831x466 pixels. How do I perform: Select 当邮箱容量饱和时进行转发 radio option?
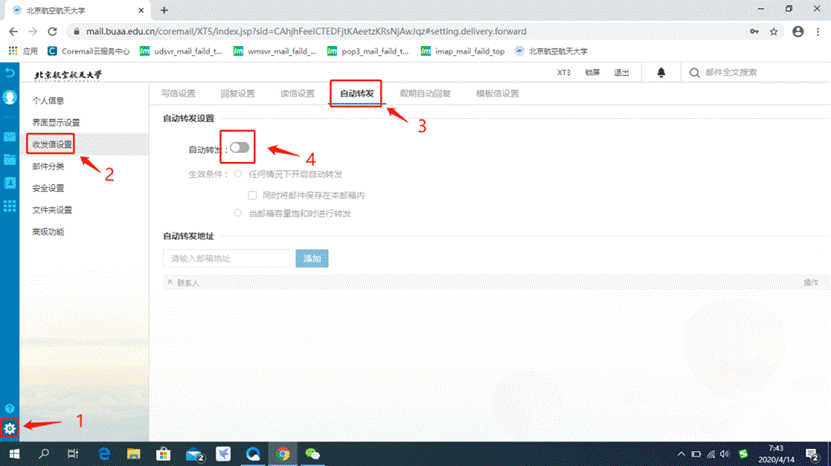coord(238,213)
